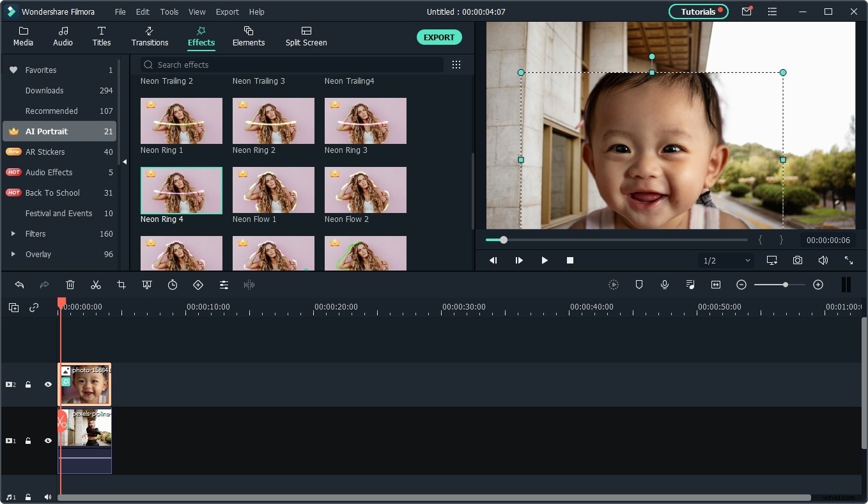Select the Split scissors tool

(x=96, y=285)
